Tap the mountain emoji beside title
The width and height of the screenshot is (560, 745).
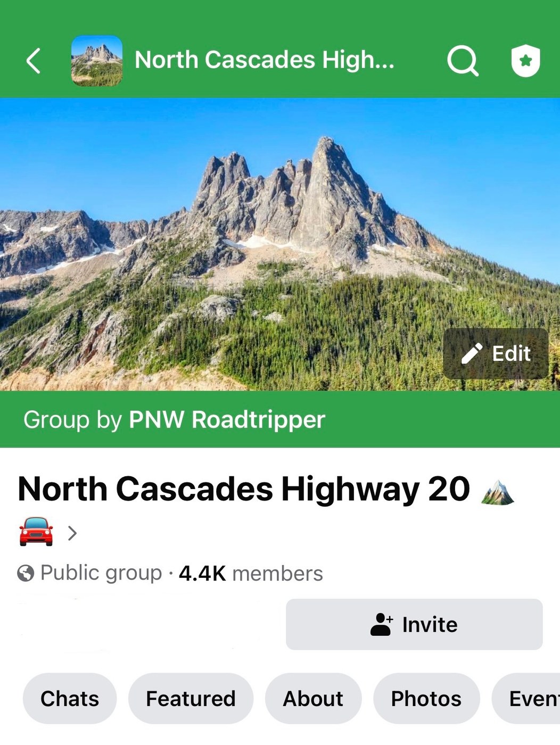pos(497,492)
